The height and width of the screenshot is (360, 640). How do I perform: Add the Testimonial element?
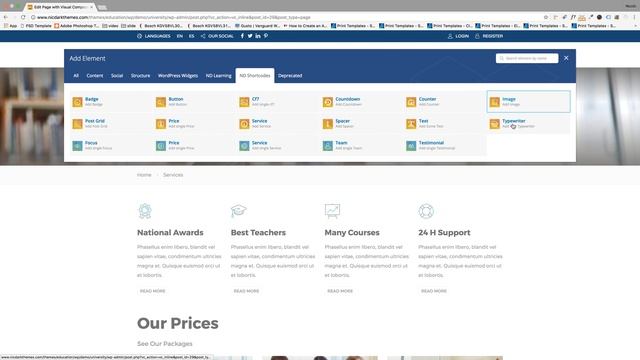click(444, 145)
